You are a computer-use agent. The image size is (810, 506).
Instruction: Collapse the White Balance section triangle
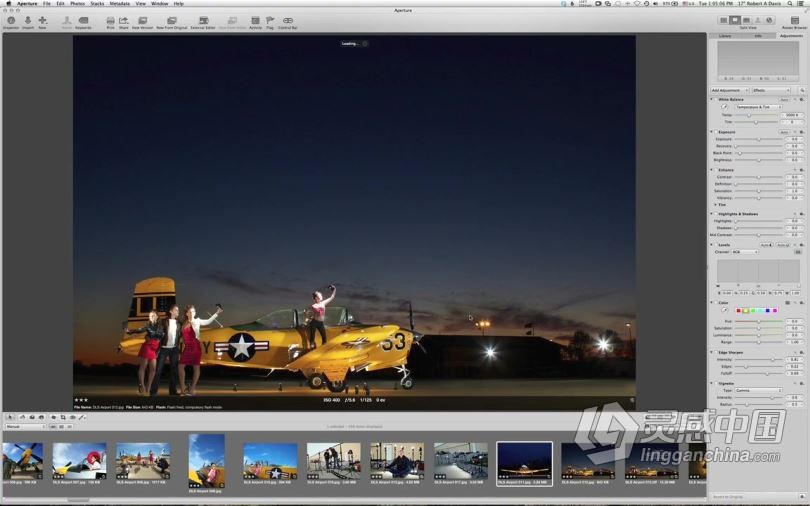pyautogui.click(x=712, y=99)
